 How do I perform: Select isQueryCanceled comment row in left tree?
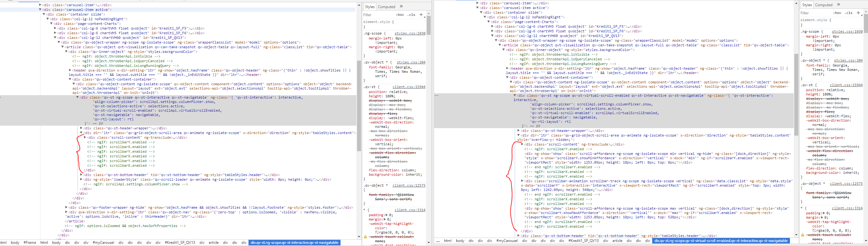122,61
